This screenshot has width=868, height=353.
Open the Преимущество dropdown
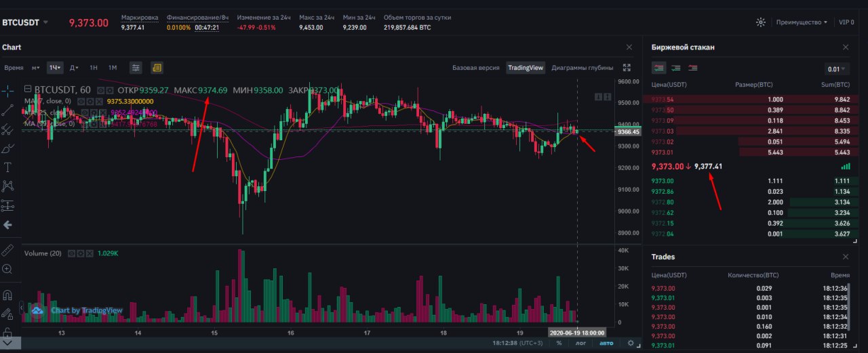tap(802, 22)
